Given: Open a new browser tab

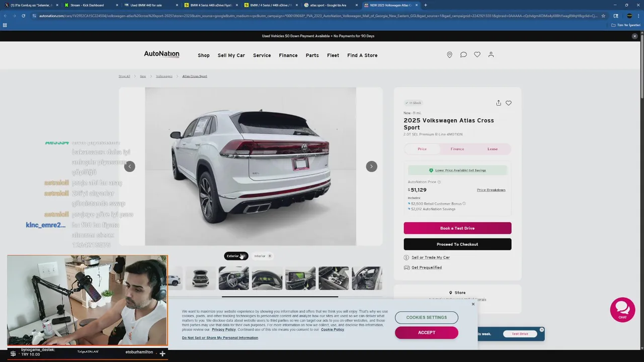Looking at the screenshot, I should point(426,5).
